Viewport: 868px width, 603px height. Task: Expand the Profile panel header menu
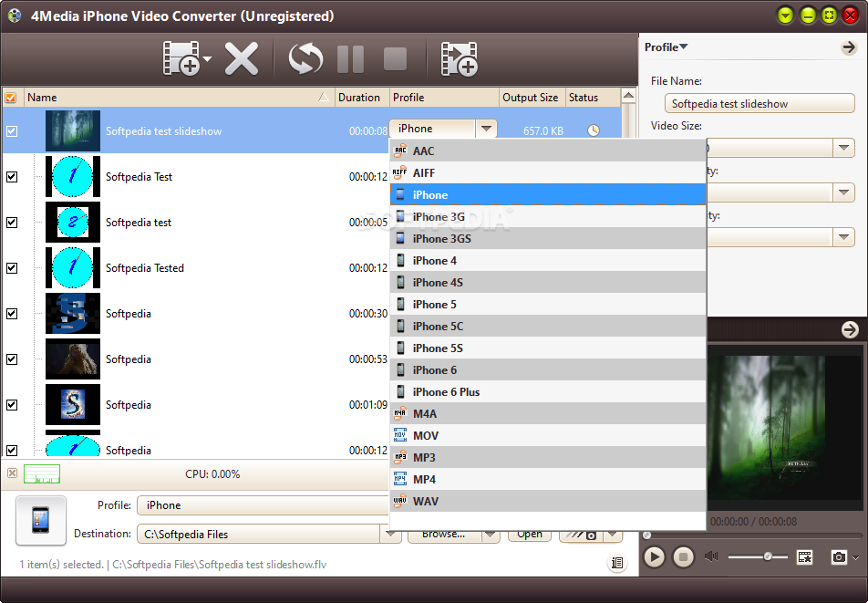point(666,47)
